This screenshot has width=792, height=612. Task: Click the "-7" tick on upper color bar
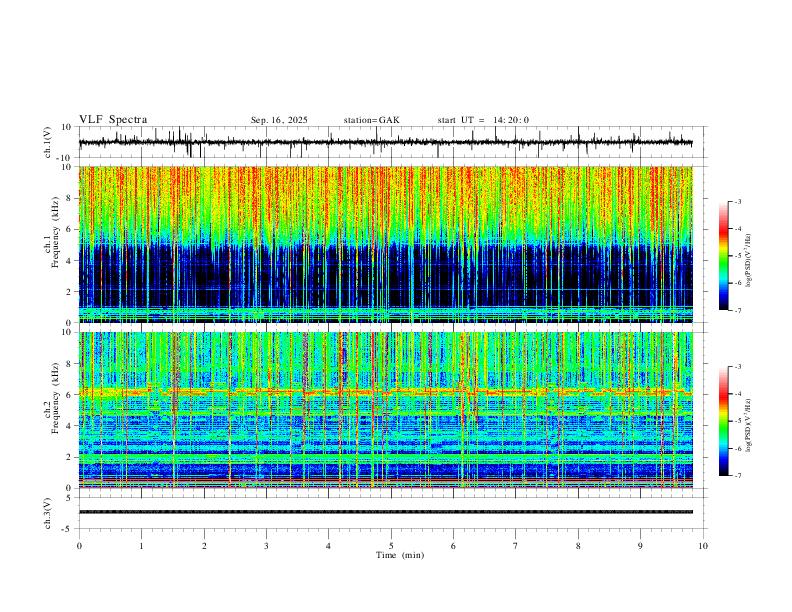[737, 310]
